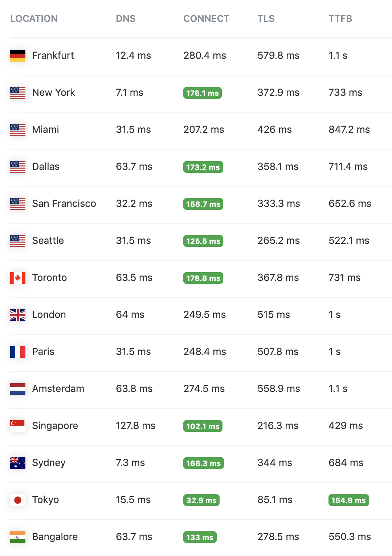392x556 pixels.
Task: Select the TLS column header
Action: (266, 19)
